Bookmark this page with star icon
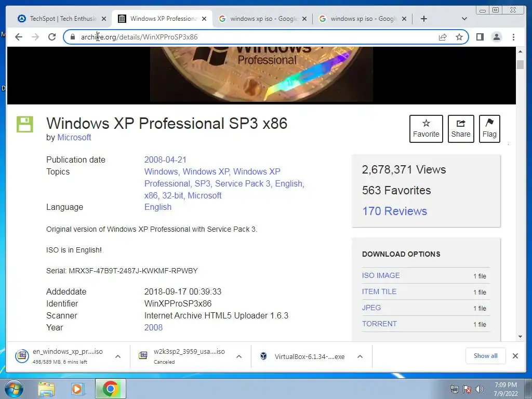 pyautogui.click(x=459, y=37)
